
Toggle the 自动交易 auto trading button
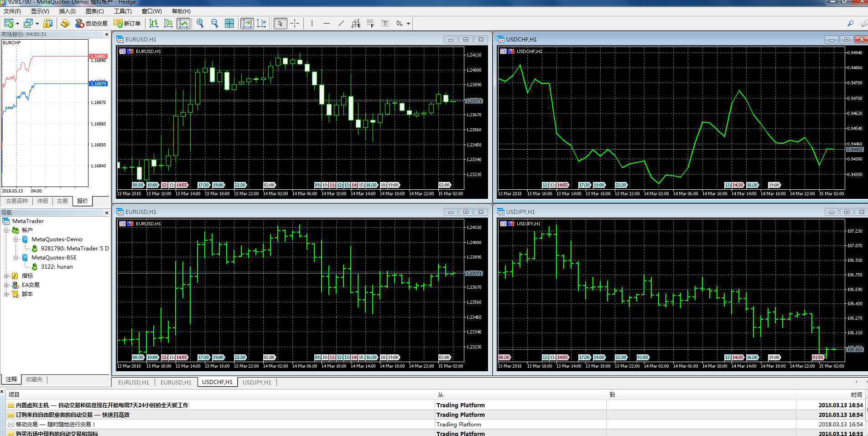pos(91,23)
